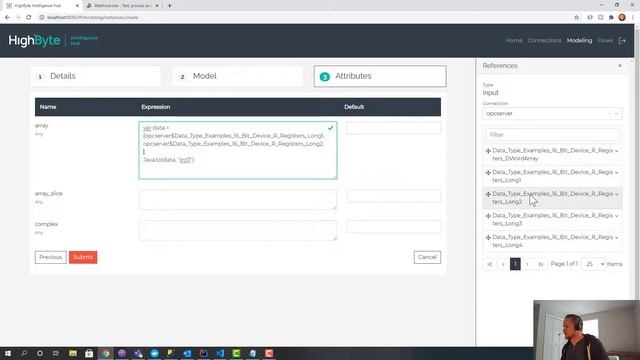Cancel the instance creation
The image size is (640, 360).
pyautogui.click(x=427, y=257)
